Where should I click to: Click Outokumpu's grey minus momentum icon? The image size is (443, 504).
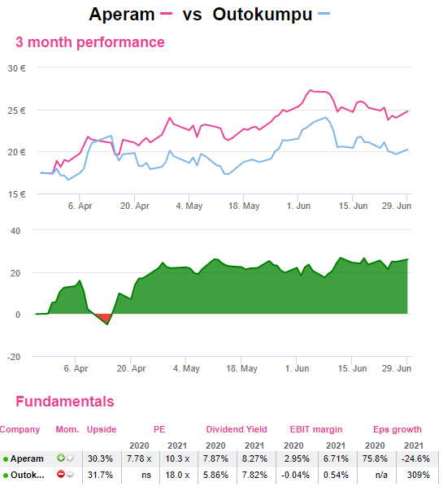click(x=70, y=474)
